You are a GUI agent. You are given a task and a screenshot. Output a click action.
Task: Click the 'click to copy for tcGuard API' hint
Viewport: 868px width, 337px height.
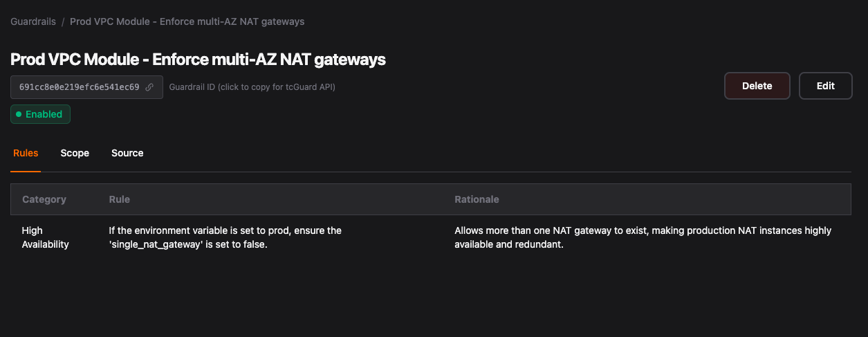click(x=252, y=87)
